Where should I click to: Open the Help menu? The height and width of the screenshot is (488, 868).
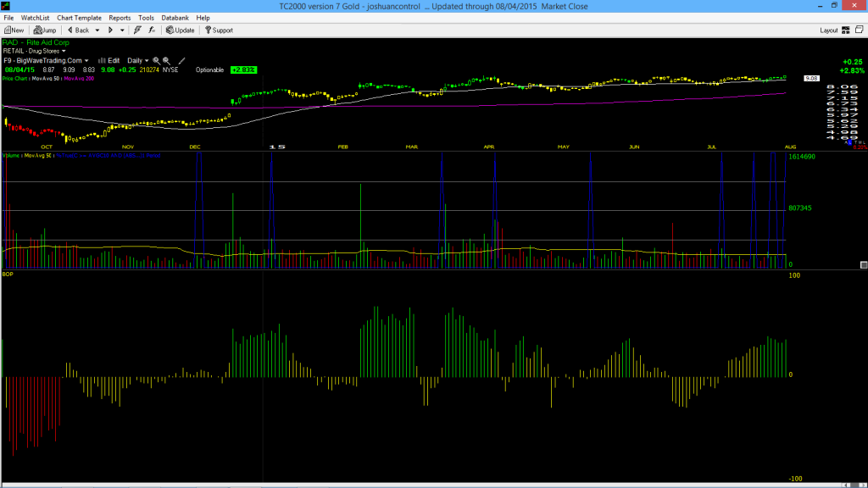(x=203, y=18)
